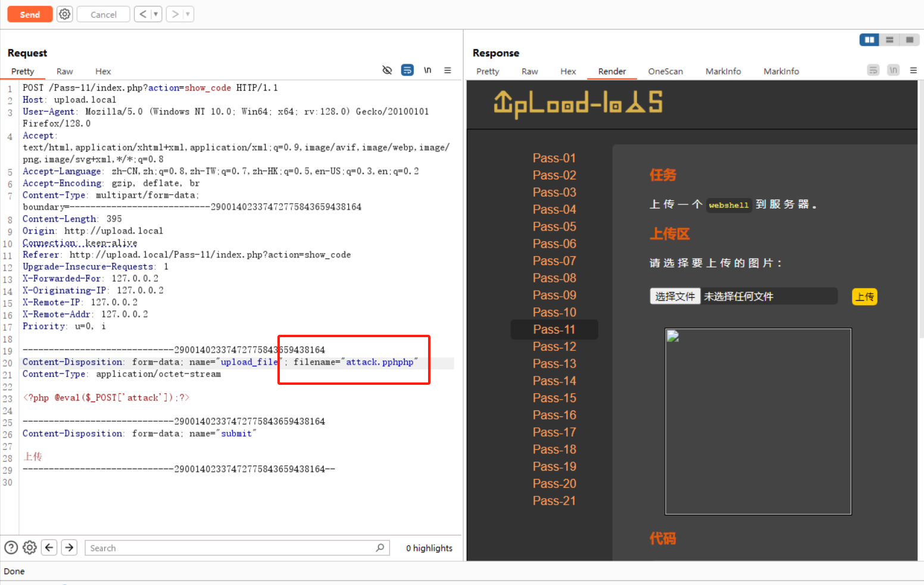Open Pass-18 link in rendered page
The image size is (924, 585).
coord(554,449)
